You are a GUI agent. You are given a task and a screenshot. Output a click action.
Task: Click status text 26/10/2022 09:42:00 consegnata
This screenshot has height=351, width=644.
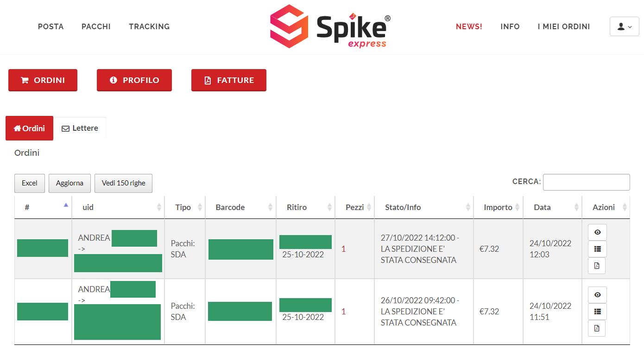pyautogui.click(x=420, y=312)
